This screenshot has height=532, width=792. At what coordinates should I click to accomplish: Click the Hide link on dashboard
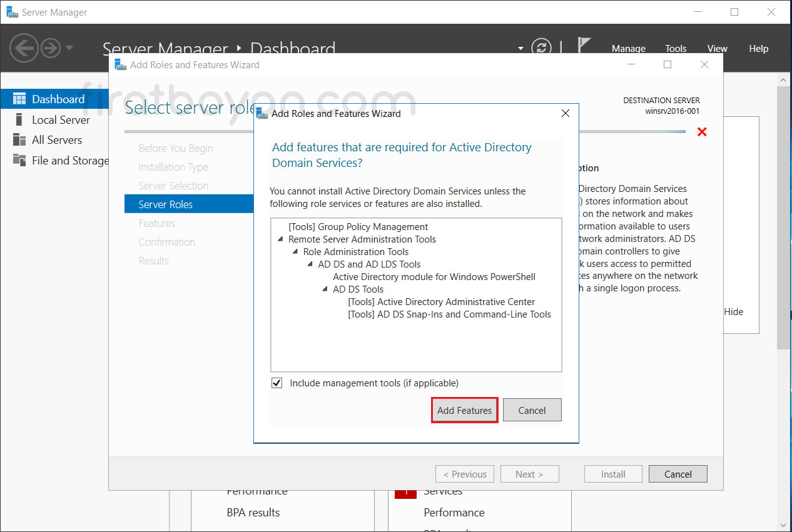pyautogui.click(x=734, y=311)
